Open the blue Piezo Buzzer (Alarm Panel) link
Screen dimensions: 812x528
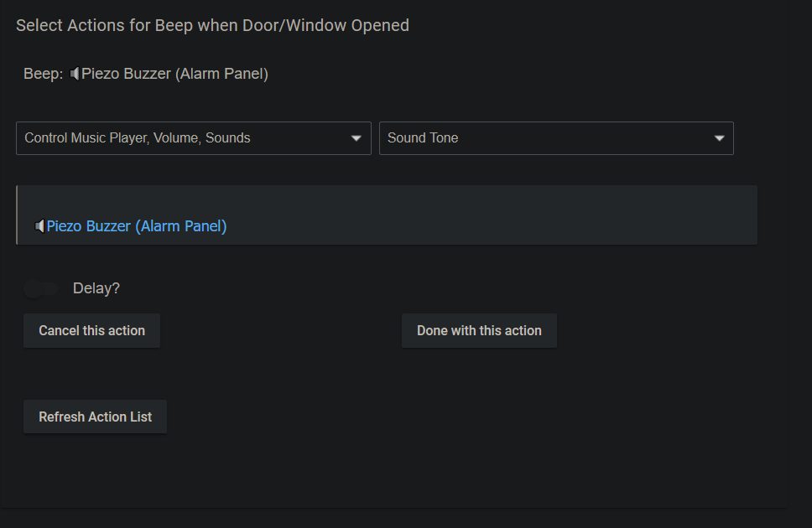point(137,226)
